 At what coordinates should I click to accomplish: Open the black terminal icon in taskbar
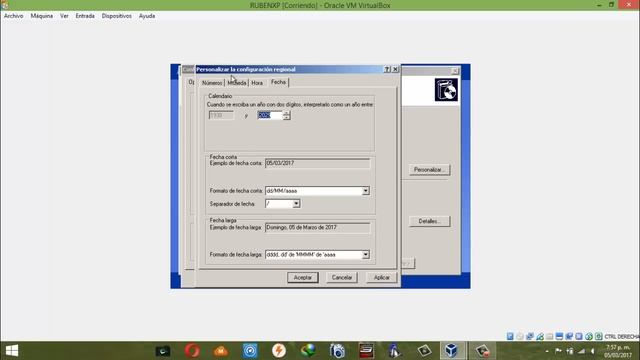[163, 351]
